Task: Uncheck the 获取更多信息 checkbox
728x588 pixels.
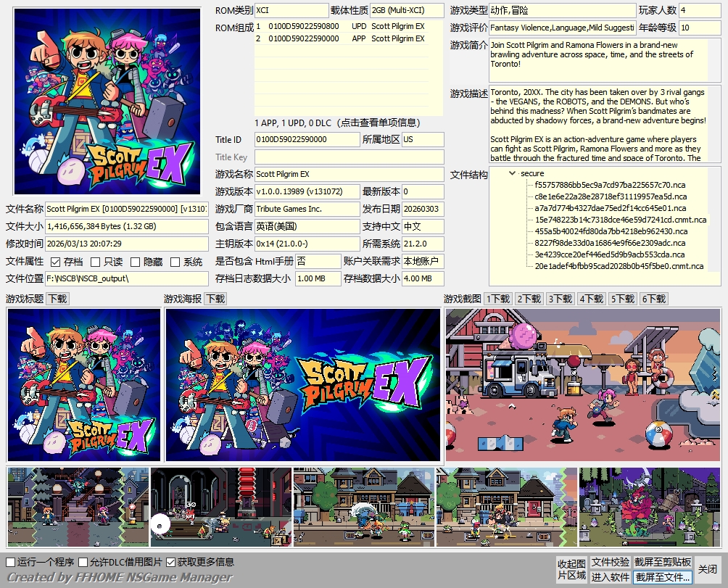Action: point(171,562)
